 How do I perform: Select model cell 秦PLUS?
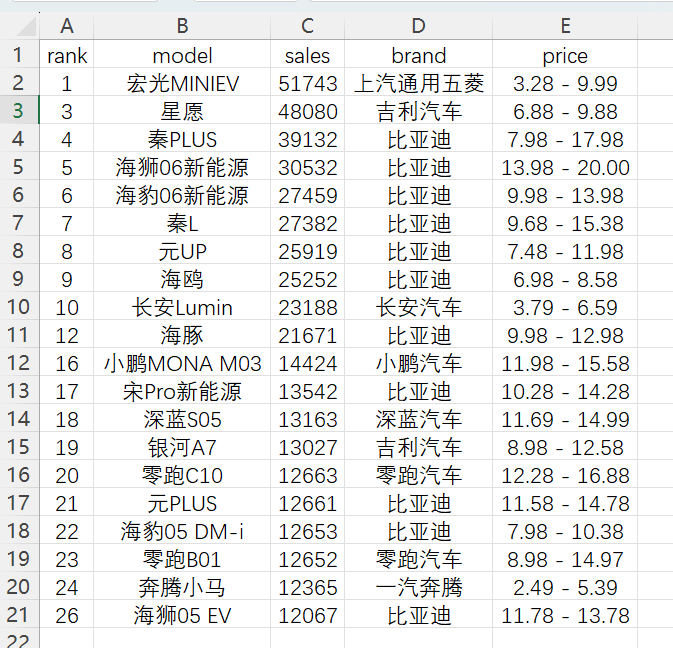click(182, 138)
